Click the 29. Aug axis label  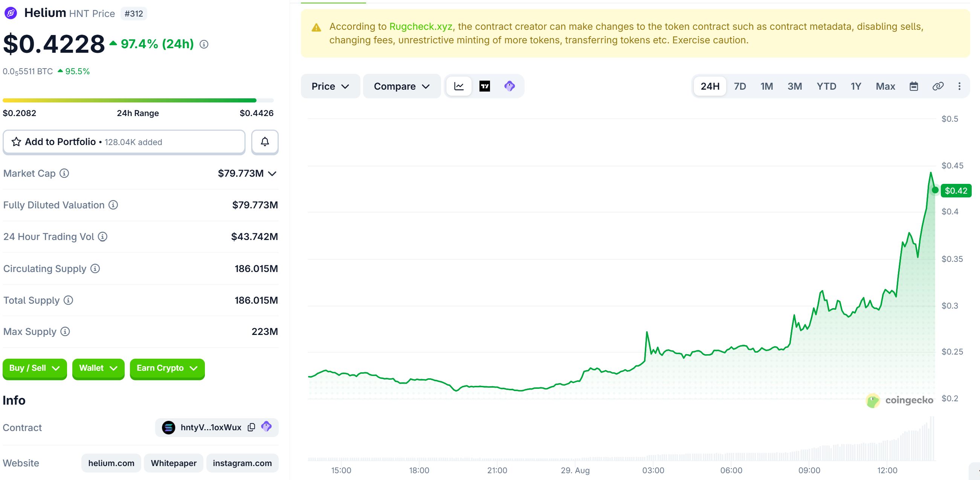point(575,471)
